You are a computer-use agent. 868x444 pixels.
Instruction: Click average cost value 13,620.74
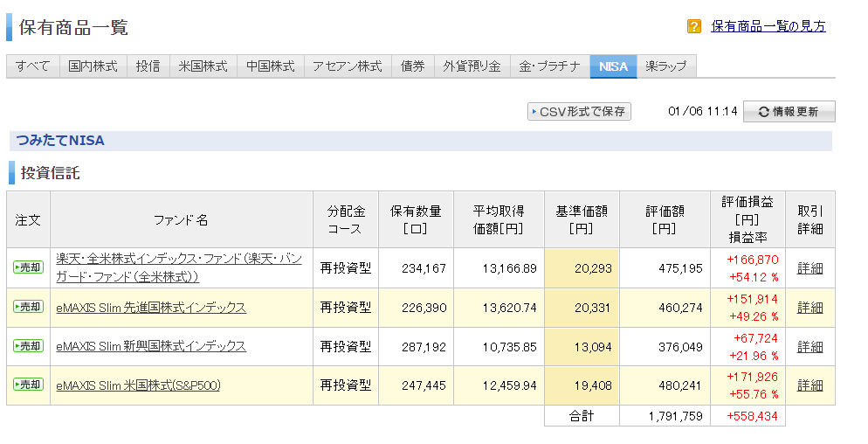pyautogui.click(x=509, y=308)
